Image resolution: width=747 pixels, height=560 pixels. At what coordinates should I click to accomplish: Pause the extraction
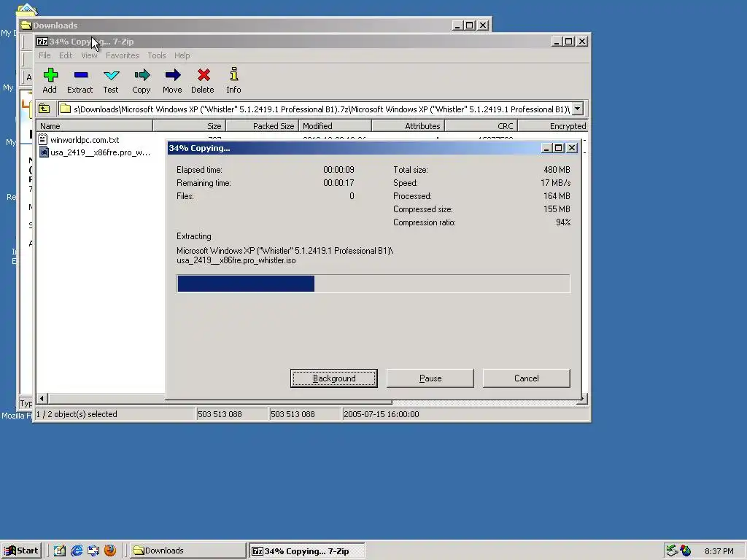(x=430, y=378)
